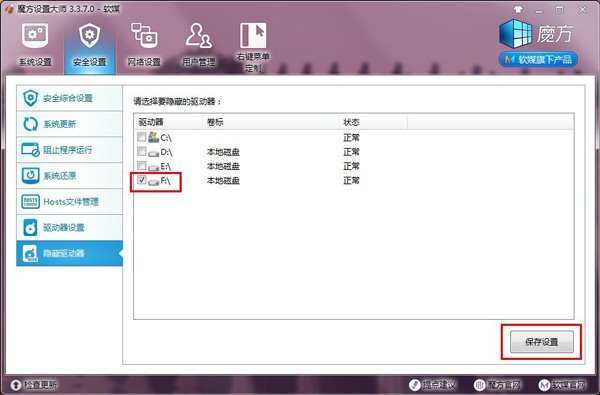Check the D:\ drive checkbox

pos(142,151)
